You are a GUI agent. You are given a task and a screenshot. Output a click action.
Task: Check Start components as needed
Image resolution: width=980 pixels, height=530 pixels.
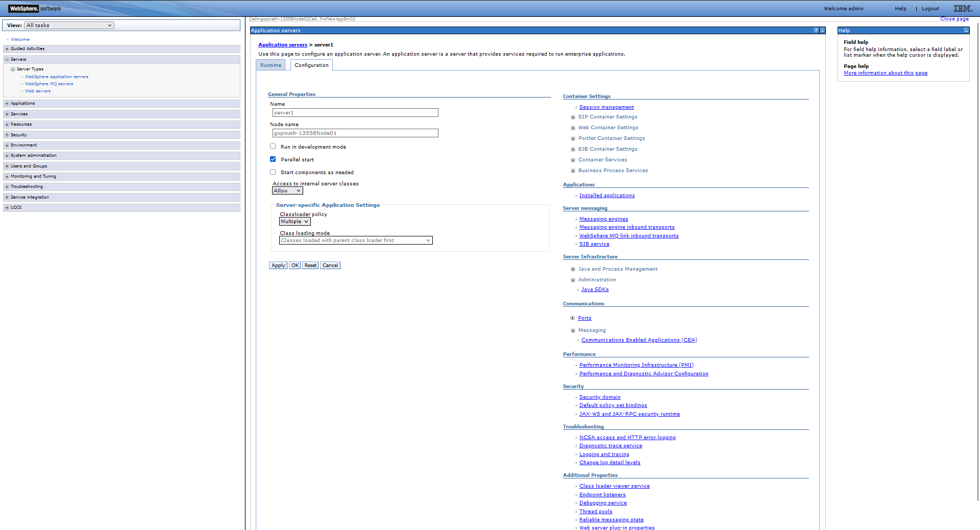273,172
